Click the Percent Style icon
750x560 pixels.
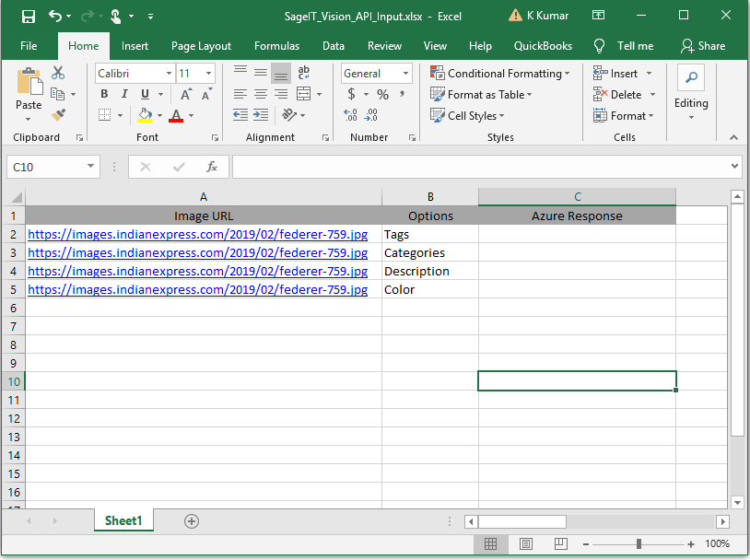382,94
